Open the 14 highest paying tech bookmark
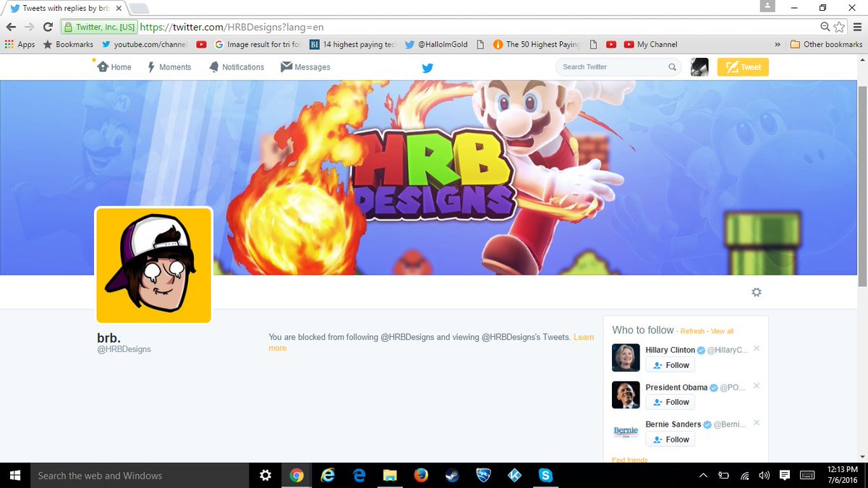 [353, 44]
